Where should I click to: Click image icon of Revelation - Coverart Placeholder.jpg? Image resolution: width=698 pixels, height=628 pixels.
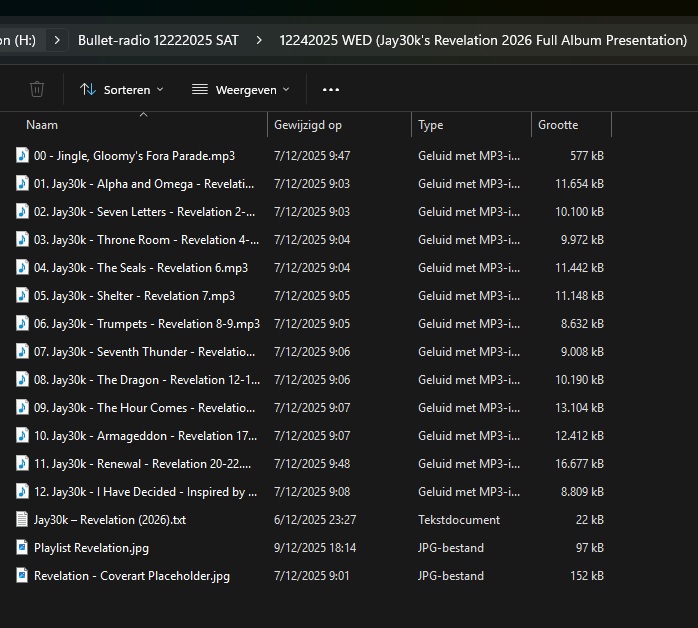[x=22, y=575]
